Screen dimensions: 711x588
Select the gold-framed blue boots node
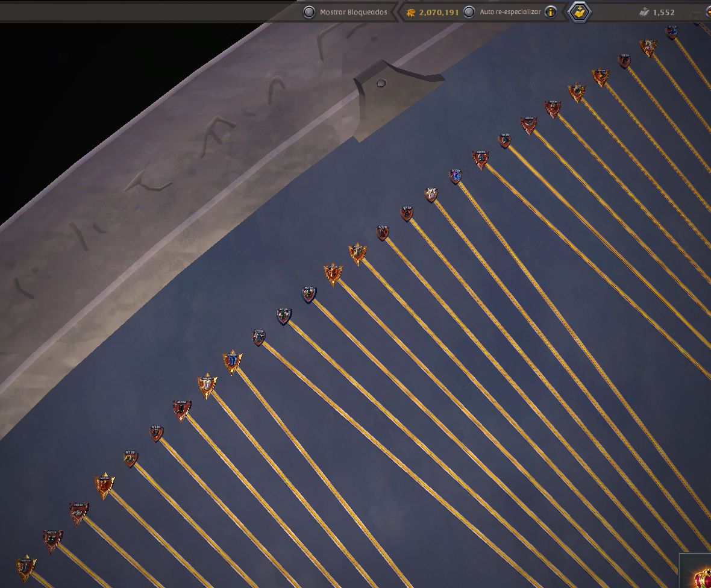[x=232, y=361]
